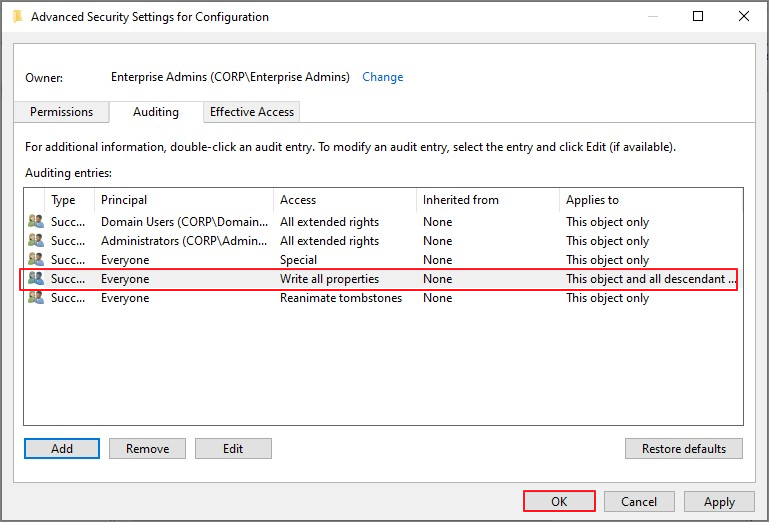Click the Reanimate tombstones cell
This screenshot has width=769, height=522.
tap(341, 298)
